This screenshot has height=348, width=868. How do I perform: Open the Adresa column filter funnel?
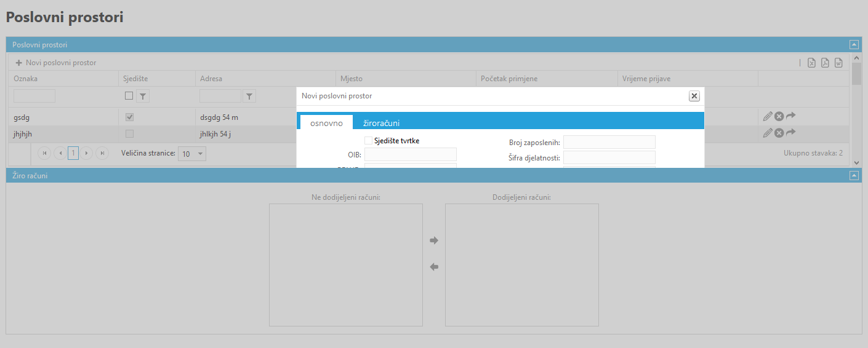click(249, 96)
